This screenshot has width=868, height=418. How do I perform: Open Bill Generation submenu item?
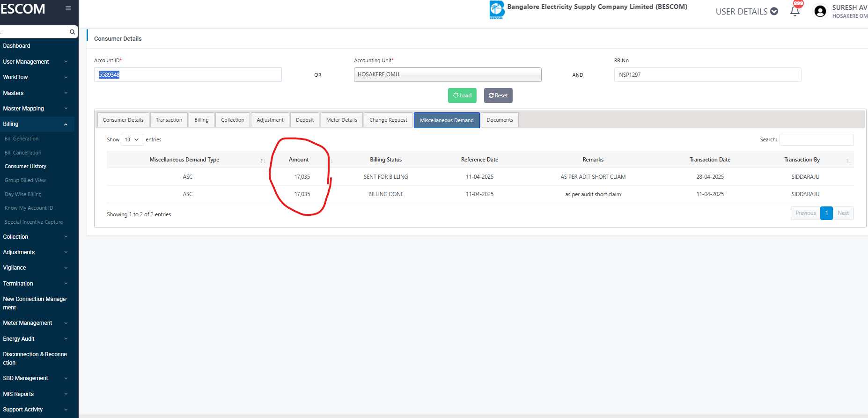pyautogui.click(x=22, y=139)
